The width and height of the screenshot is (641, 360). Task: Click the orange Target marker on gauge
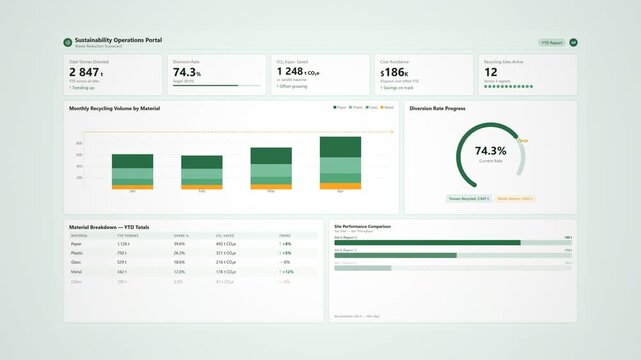point(523,141)
